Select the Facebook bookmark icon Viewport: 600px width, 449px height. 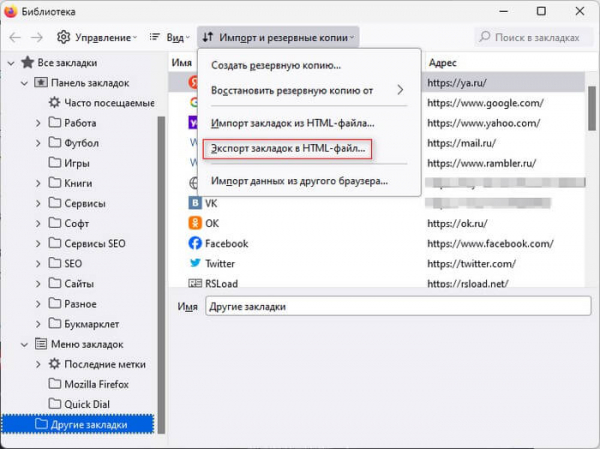[x=195, y=243]
